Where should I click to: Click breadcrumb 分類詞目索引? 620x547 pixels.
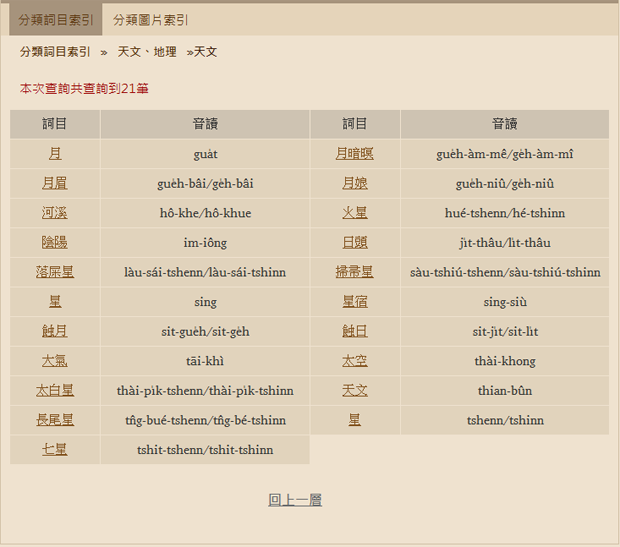point(55,52)
